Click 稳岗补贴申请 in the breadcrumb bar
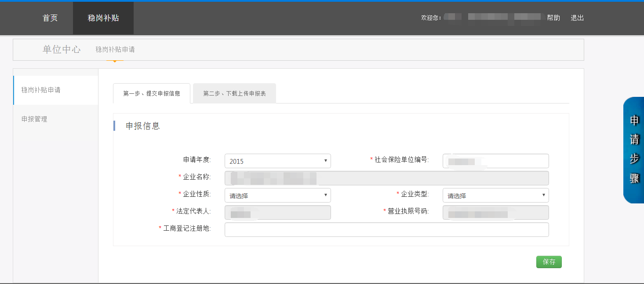Viewport: 644px width, 284px height. [115, 50]
